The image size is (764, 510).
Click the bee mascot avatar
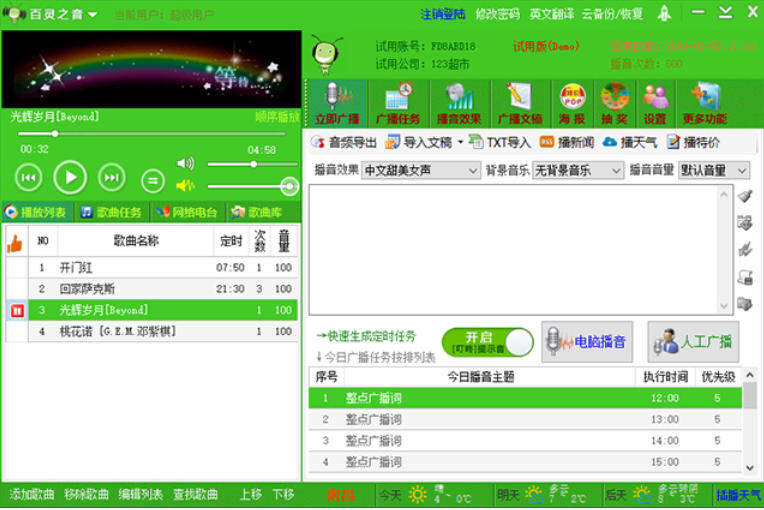coord(326,54)
